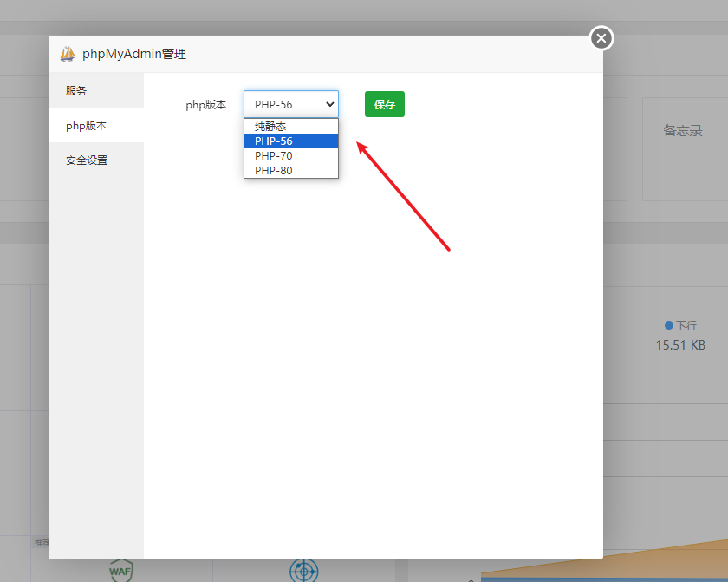728x582 pixels.
Task: Click the phpMyAdmin管理 dialog title
Action: (x=134, y=54)
